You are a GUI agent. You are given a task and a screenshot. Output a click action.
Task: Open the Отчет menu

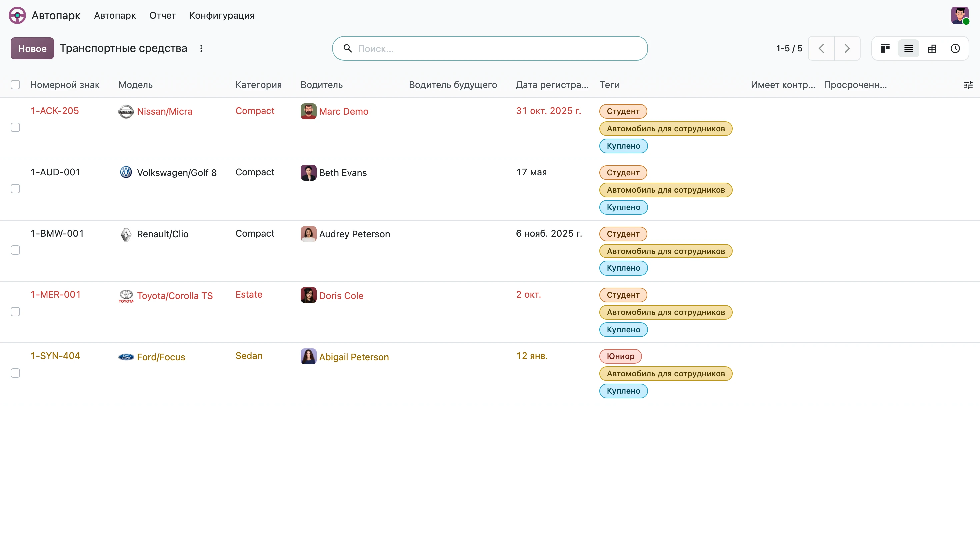(x=162, y=16)
